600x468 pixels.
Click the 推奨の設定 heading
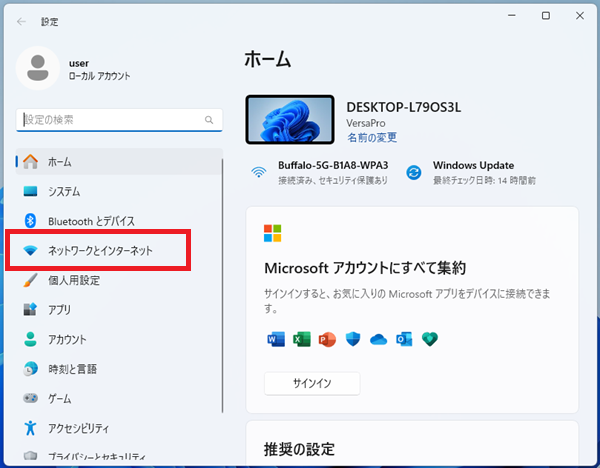pos(299,449)
